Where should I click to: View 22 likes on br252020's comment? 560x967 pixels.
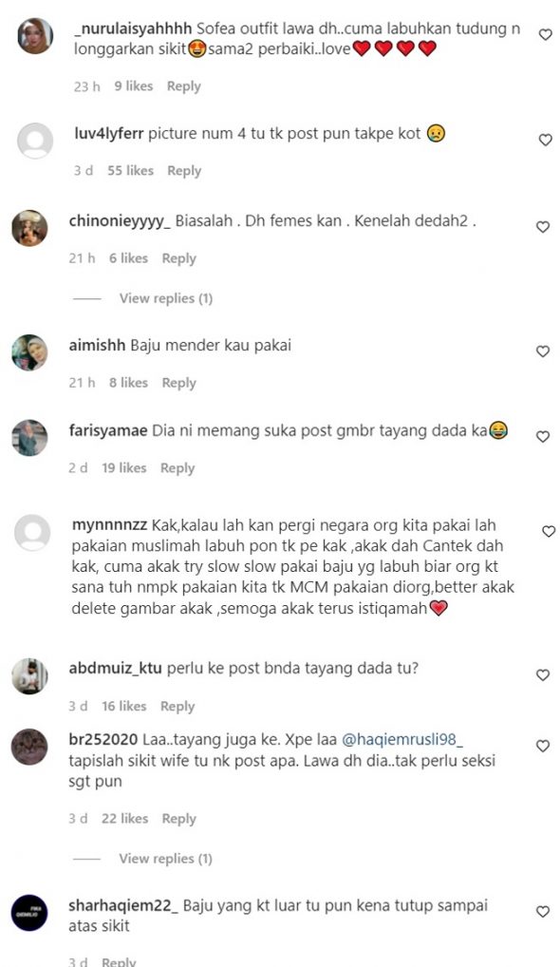pos(125,819)
